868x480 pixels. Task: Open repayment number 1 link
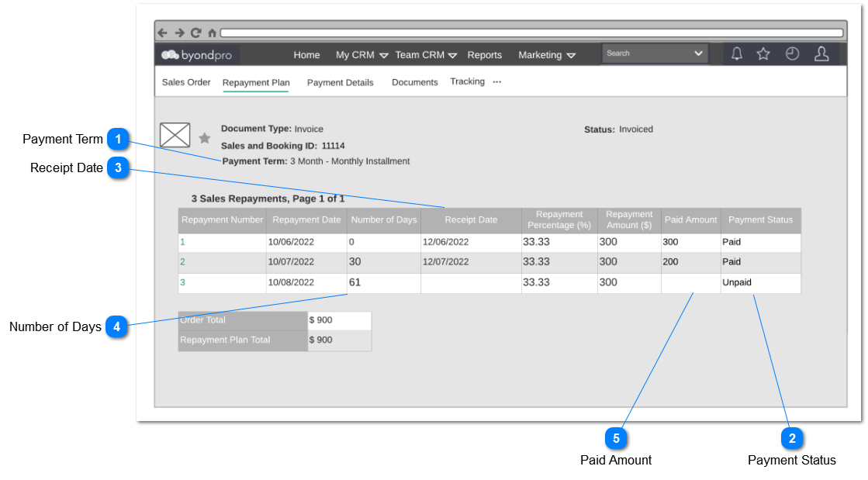tap(183, 242)
